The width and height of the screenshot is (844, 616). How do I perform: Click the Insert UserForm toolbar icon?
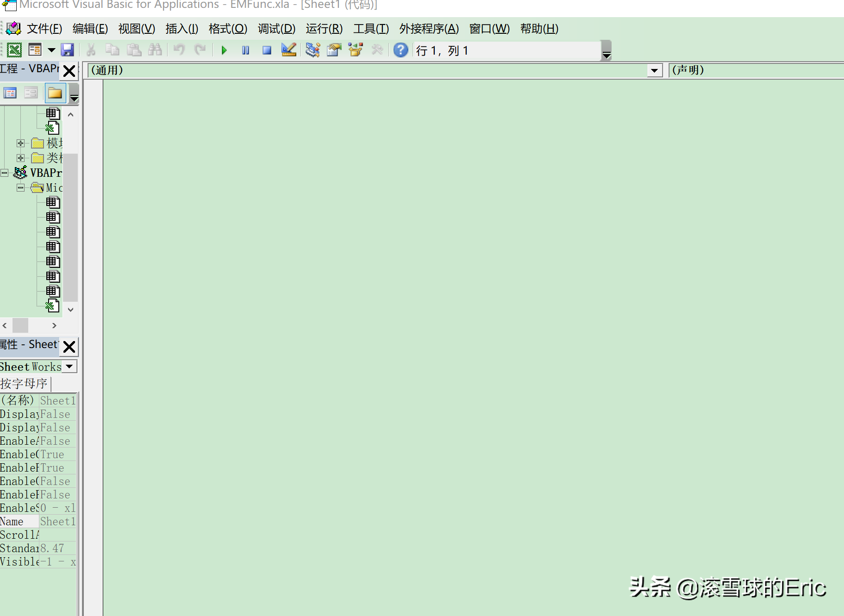click(35, 50)
